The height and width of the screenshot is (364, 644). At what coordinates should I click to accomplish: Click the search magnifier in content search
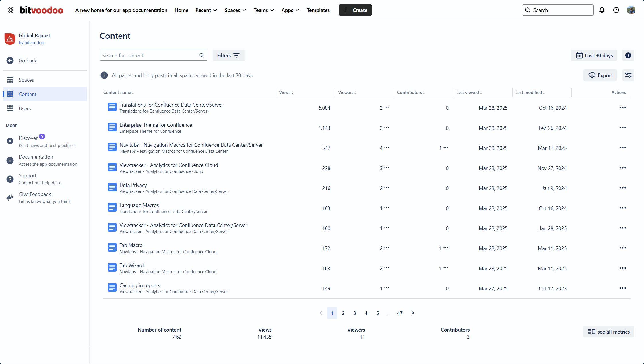coord(202,55)
